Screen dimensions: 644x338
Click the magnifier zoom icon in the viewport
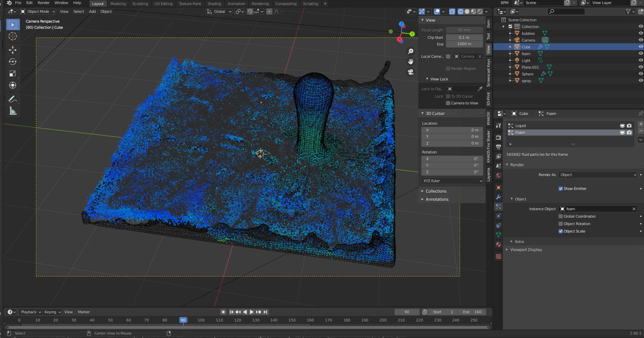point(410,51)
